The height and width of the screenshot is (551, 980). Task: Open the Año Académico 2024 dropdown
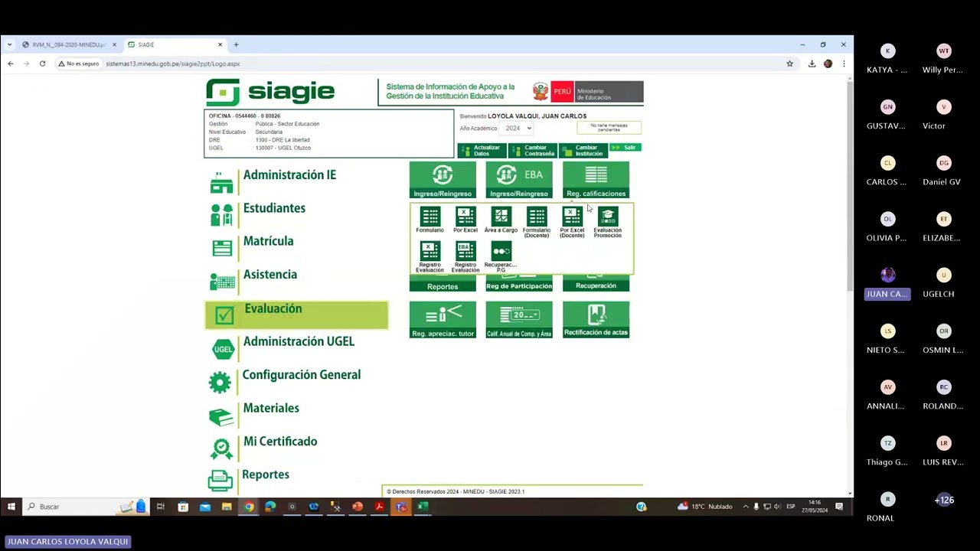click(518, 128)
